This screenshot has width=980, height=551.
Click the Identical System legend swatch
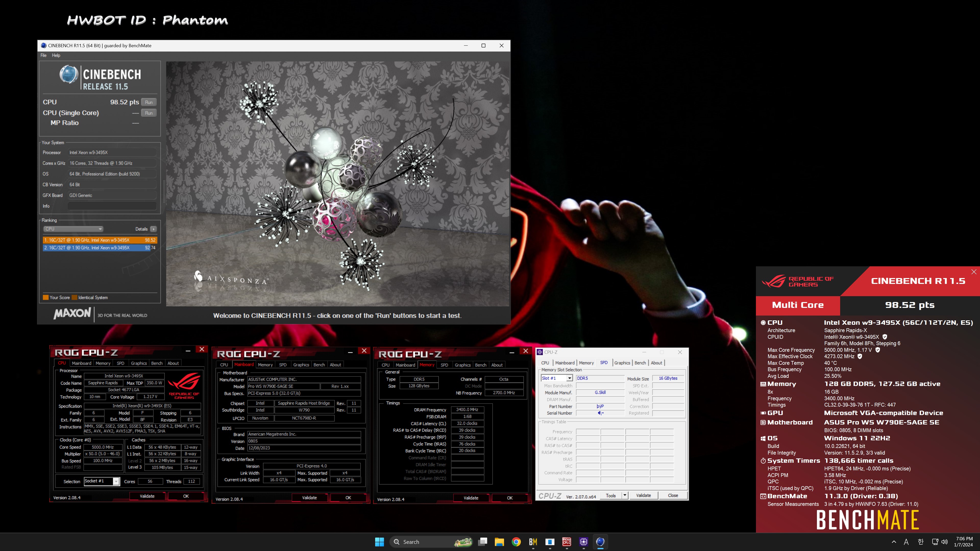(x=75, y=297)
